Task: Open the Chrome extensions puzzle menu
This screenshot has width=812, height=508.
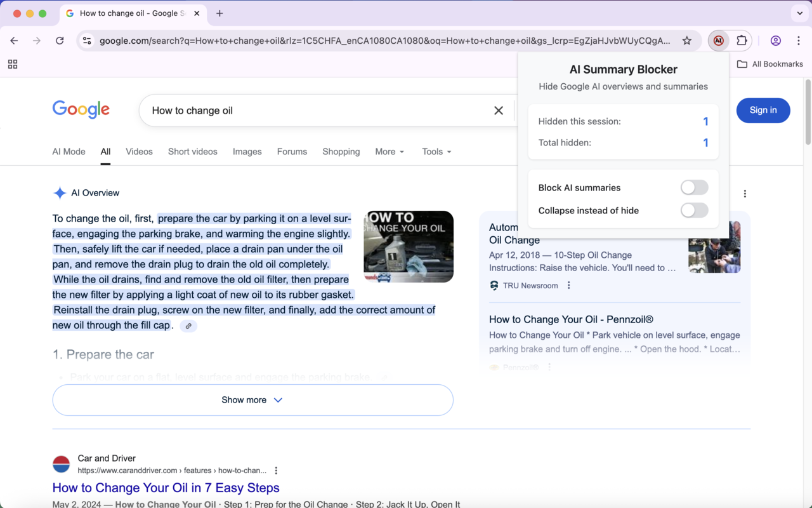Action: [x=741, y=40]
